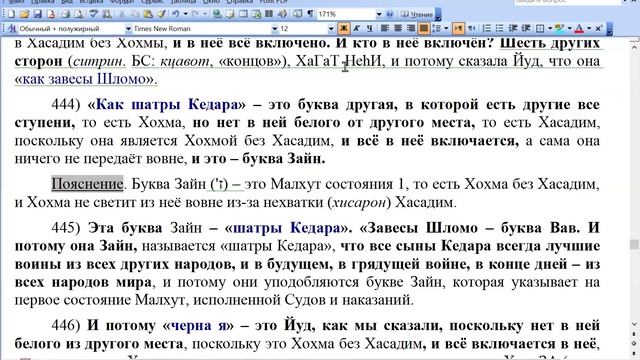This screenshot has height=360, width=640.
Task: Paste from the clipboard
Action: point(148,14)
